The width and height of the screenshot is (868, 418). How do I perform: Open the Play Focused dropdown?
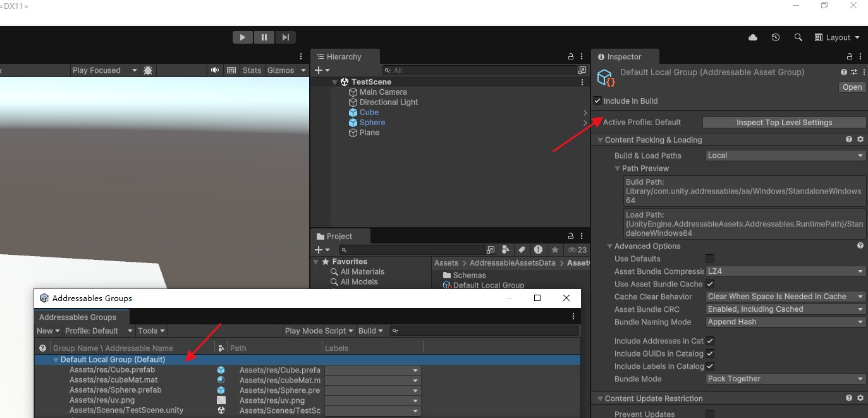(x=105, y=70)
